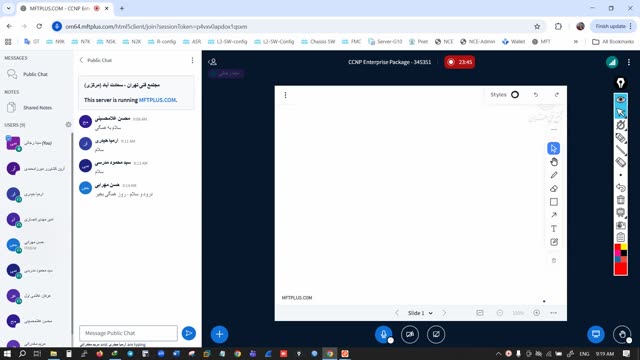
Task: Toggle the webcam sharing button
Action: click(410, 334)
